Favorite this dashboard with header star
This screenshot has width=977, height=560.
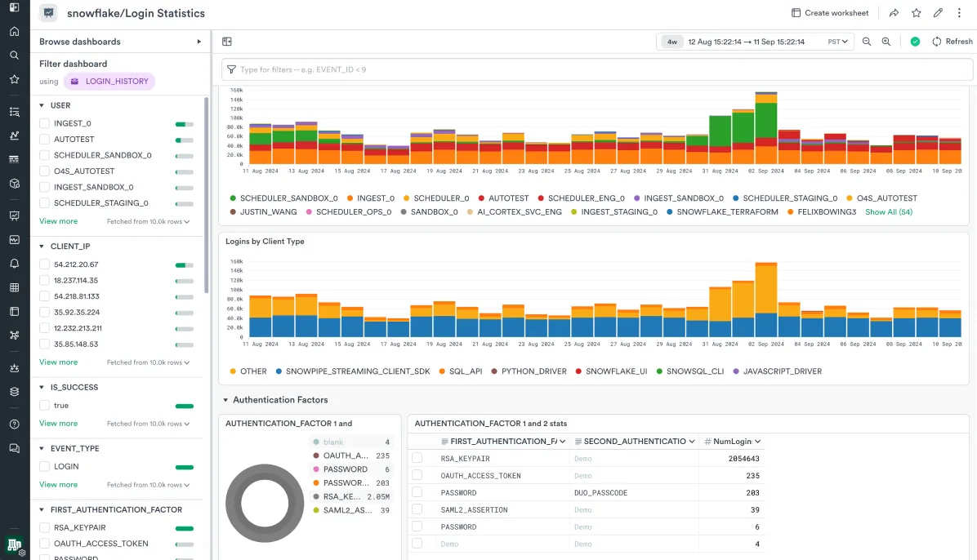coord(916,13)
